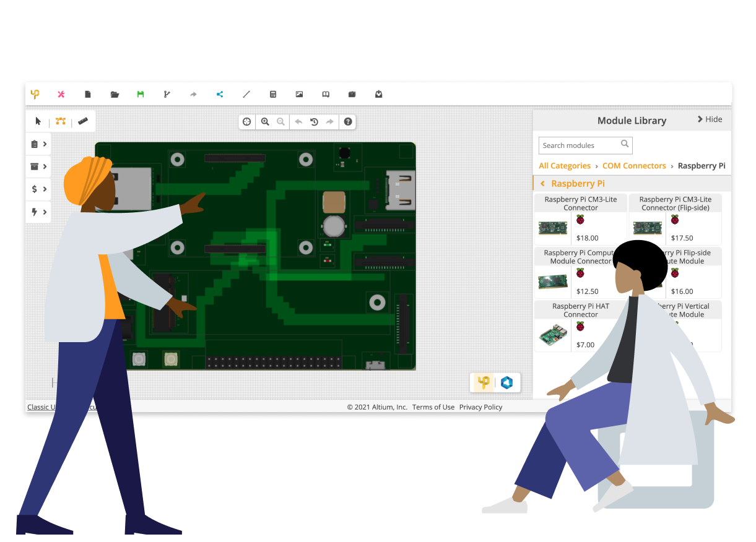Zoom out on the board canvas

pyautogui.click(x=280, y=122)
